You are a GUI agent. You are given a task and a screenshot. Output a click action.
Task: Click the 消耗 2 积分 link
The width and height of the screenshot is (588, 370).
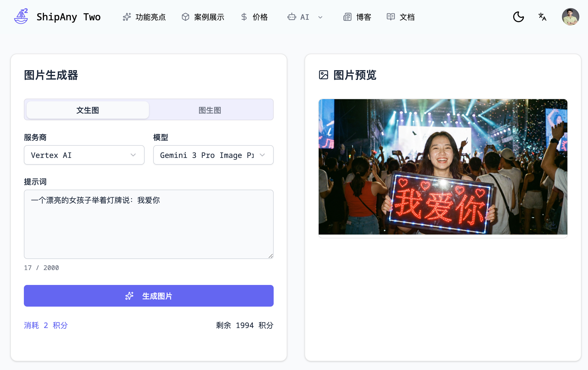[x=46, y=325]
